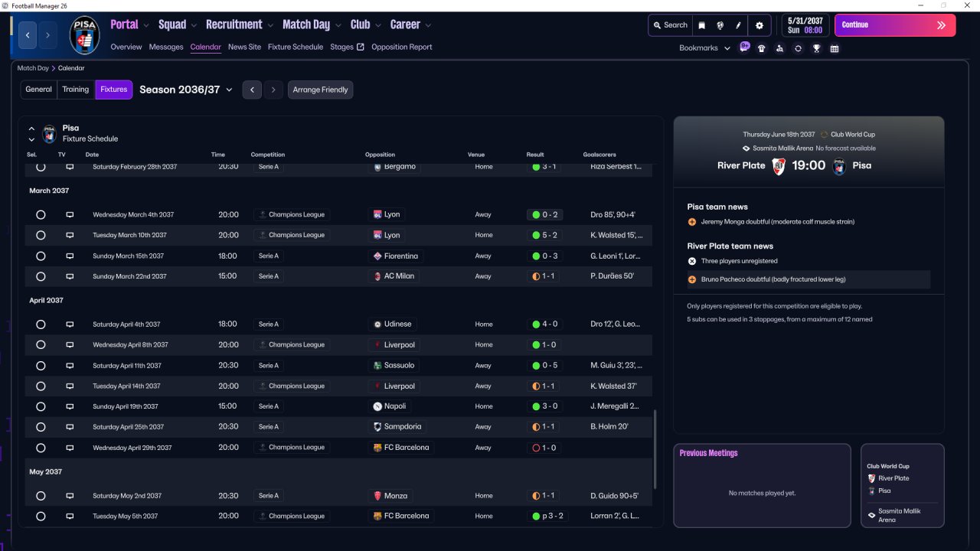Select the Sassuolo fixture radio
The image size is (980, 551).
coord(41,366)
